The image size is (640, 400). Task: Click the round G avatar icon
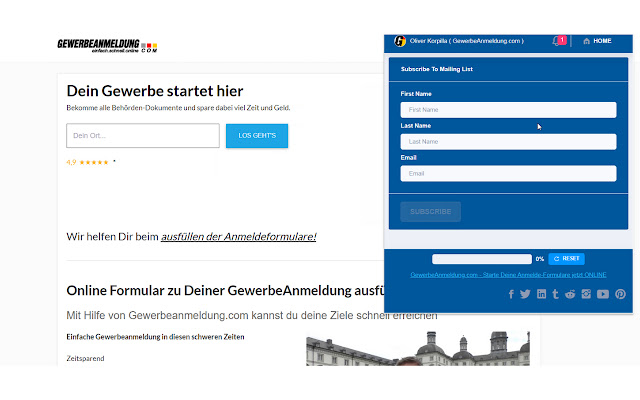(x=400, y=41)
